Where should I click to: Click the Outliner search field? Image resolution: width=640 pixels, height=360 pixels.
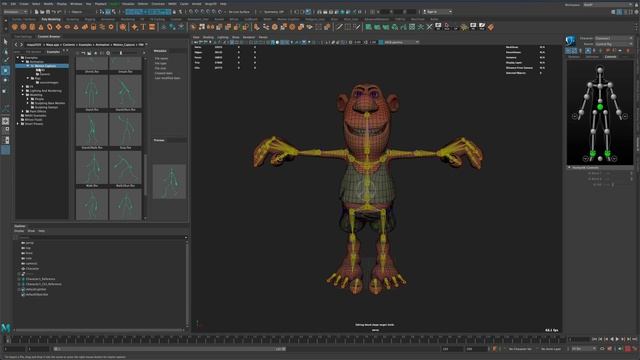[101, 237]
